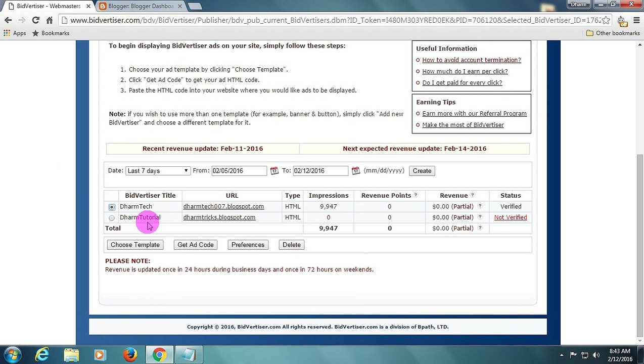The width and height of the screenshot is (644, 364).
Task: Open Do I get paid for every click link
Action: tap(462, 82)
